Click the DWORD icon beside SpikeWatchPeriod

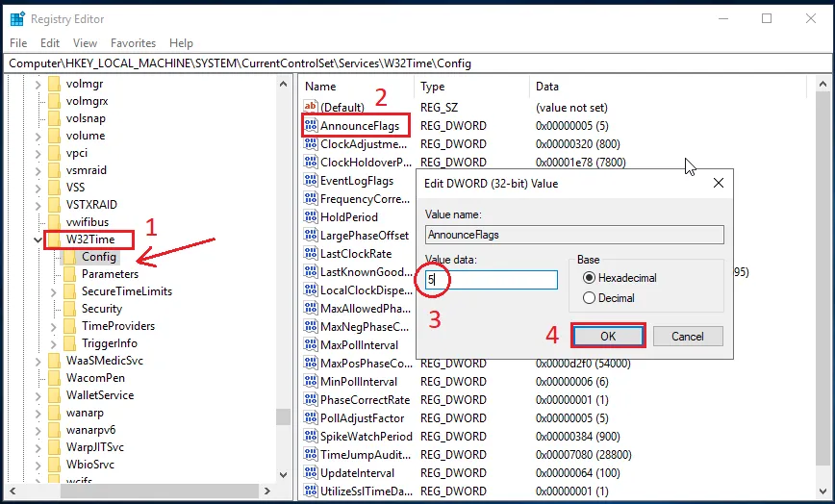pyautogui.click(x=311, y=436)
